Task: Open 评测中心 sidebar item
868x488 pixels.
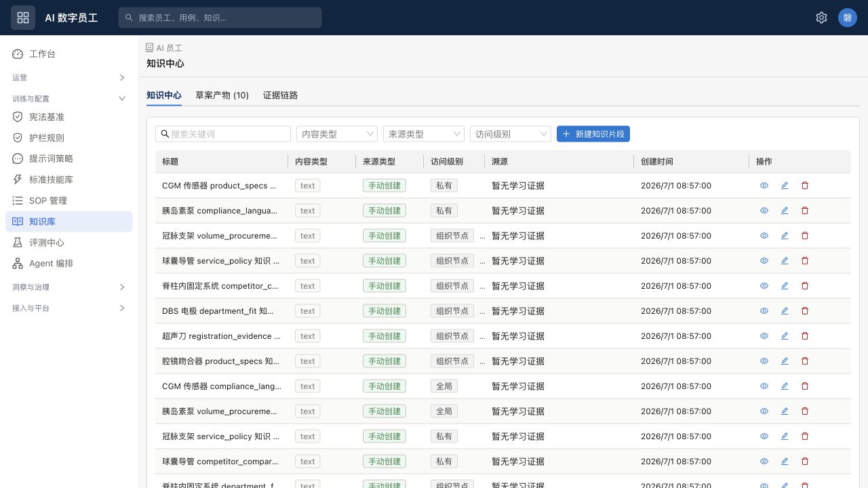Action: (x=68, y=243)
